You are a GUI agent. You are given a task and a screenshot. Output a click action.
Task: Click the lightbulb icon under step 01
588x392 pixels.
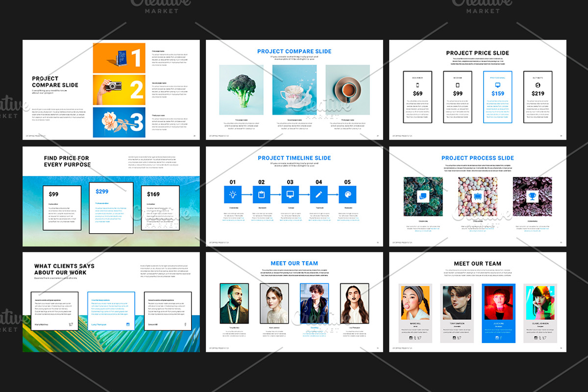click(233, 195)
